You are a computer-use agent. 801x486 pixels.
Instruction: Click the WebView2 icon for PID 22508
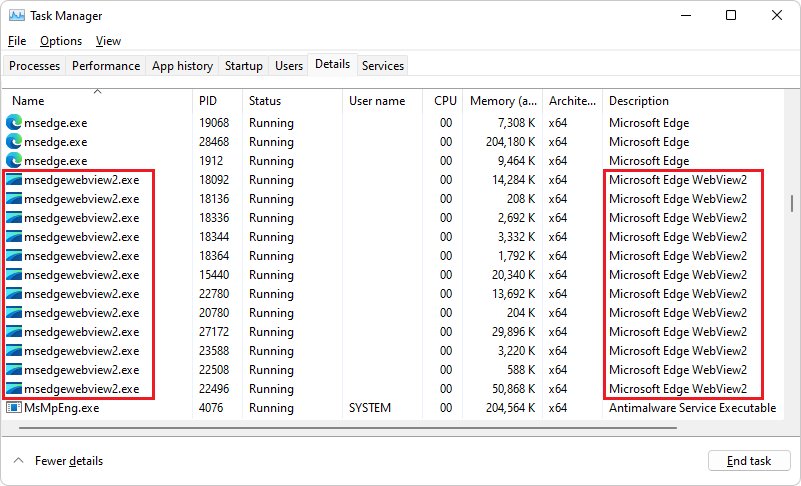pos(14,369)
